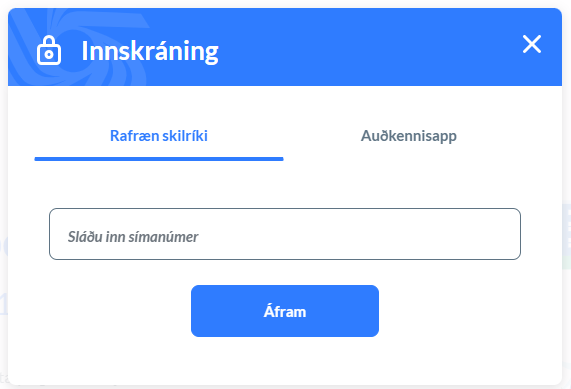This screenshot has width=571, height=389.
Task: Place the cursor in the phone number box
Action: point(285,234)
